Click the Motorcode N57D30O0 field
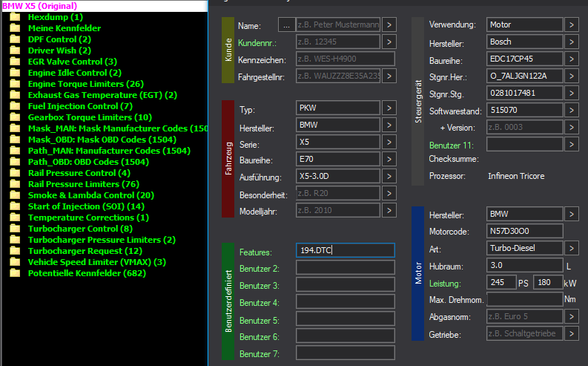 (525, 231)
